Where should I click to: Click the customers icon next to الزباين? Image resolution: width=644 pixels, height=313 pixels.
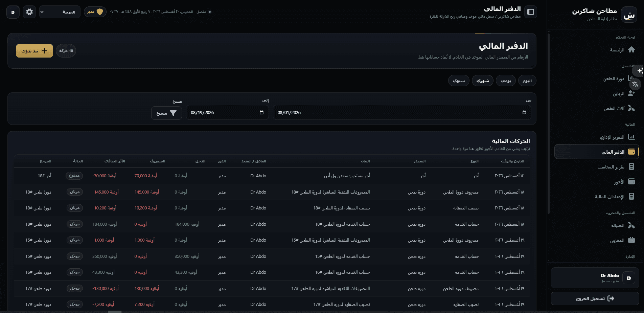point(631,93)
